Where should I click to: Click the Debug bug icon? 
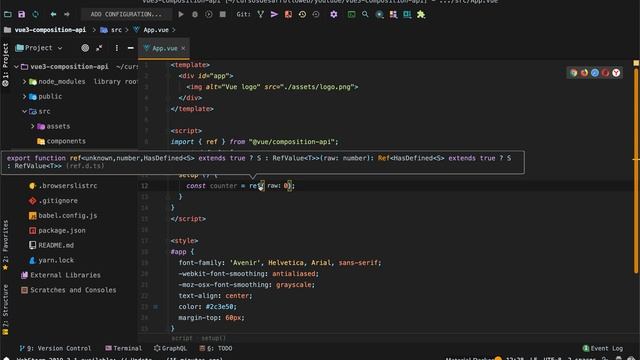pos(195,14)
